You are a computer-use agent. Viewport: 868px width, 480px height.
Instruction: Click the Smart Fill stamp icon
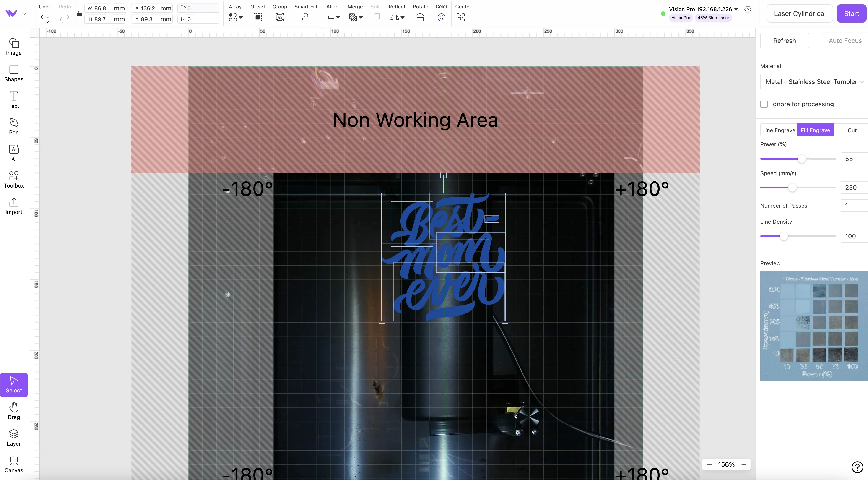(x=306, y=17)
